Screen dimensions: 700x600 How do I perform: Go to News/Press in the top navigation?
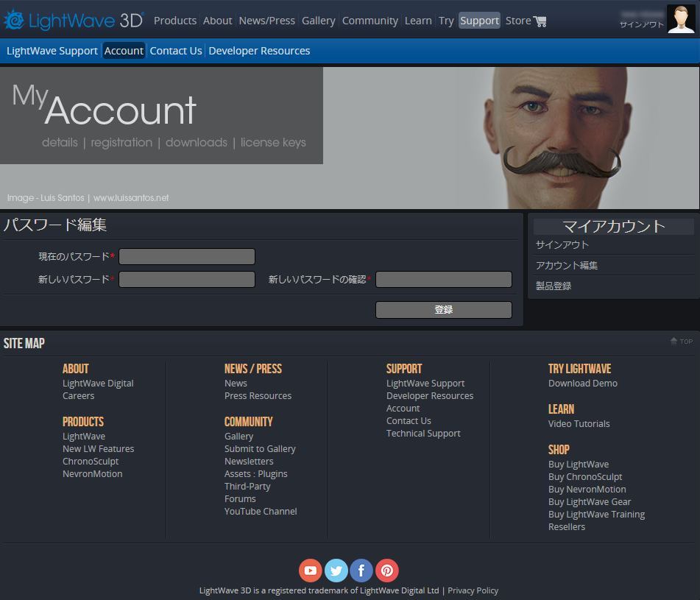click(267, 21)
